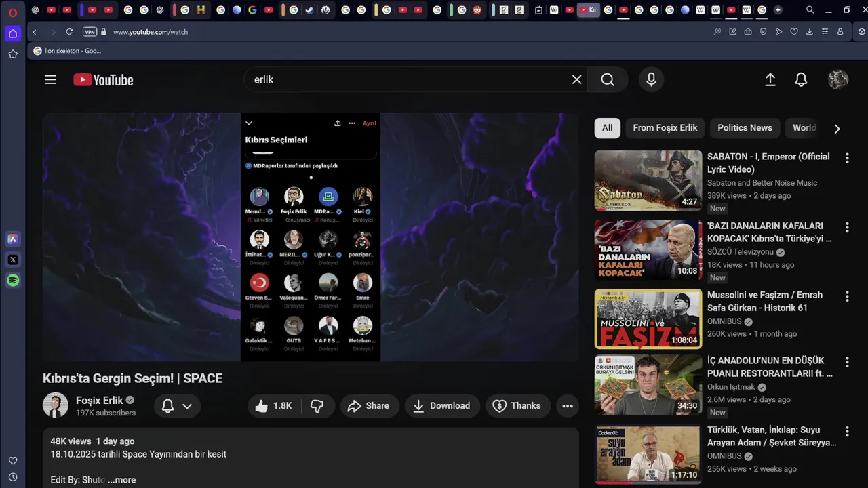Viewport: 868px width, 488px height.
Task: Open options menu for SABATON - I, Emperor
Action: click(847, 158)
